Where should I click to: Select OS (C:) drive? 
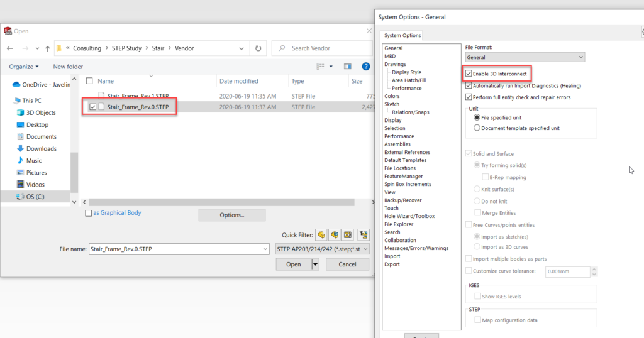coord(30,197)
